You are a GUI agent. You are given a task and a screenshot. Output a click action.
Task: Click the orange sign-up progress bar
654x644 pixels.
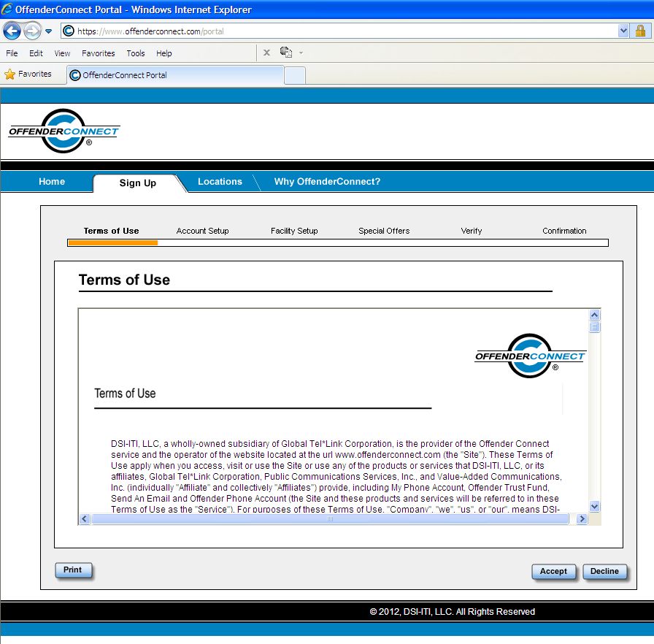[112, 242]
